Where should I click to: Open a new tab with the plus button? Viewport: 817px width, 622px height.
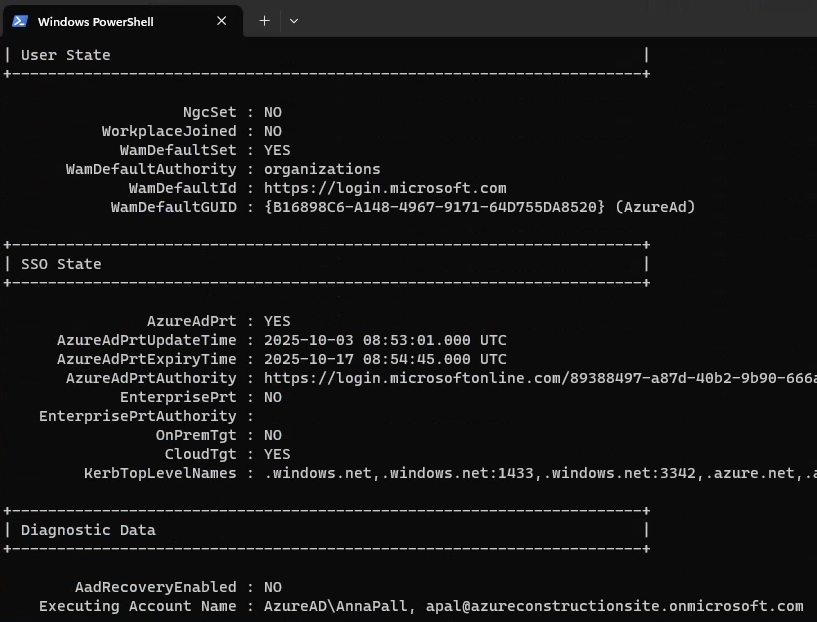click(264, 20)
